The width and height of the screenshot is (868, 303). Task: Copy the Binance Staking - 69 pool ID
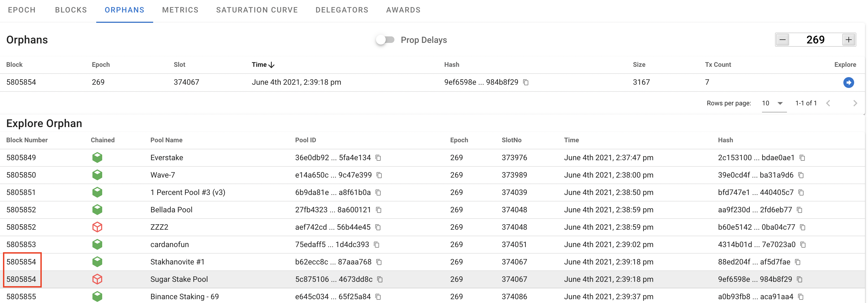click(378, 297)
